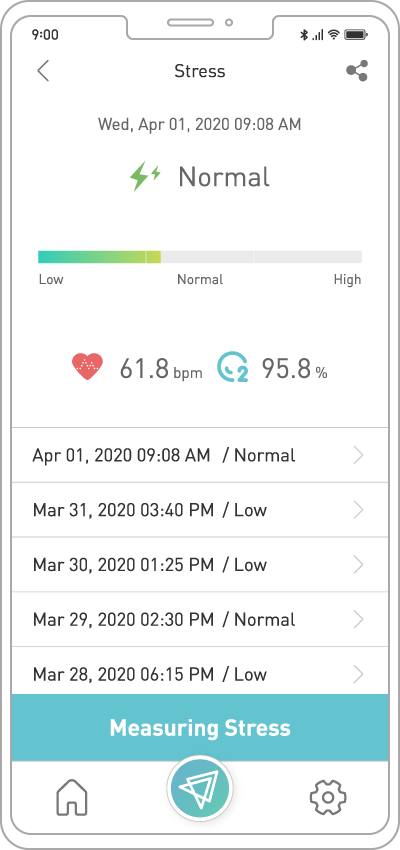Expand chevron for Apr 01 entry
This screenshot has height=850, width=400.
pyautogui.click(x=358, y=455)
